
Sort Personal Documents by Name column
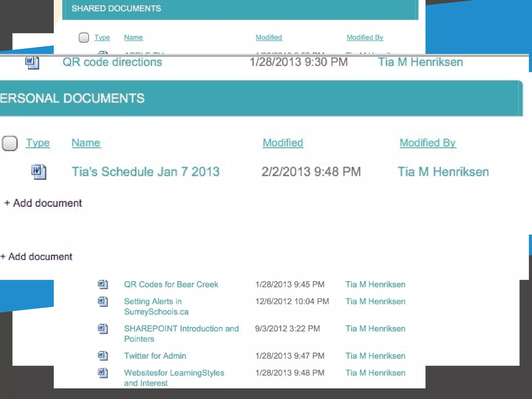tap(86, 143)
